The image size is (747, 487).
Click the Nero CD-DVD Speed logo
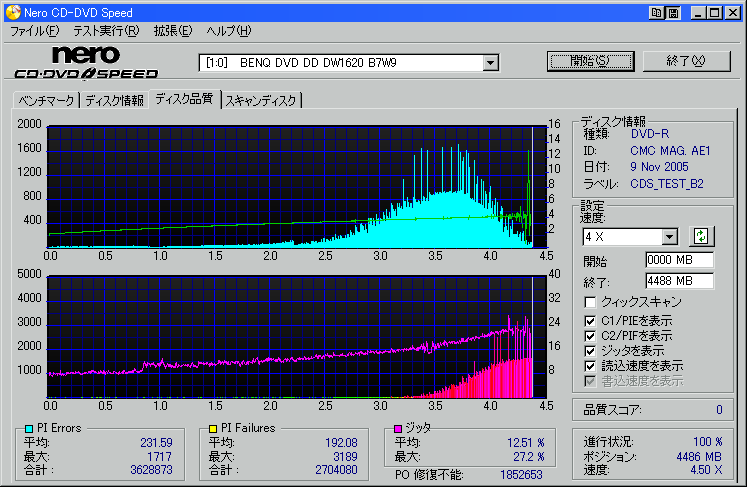[85, 62]
